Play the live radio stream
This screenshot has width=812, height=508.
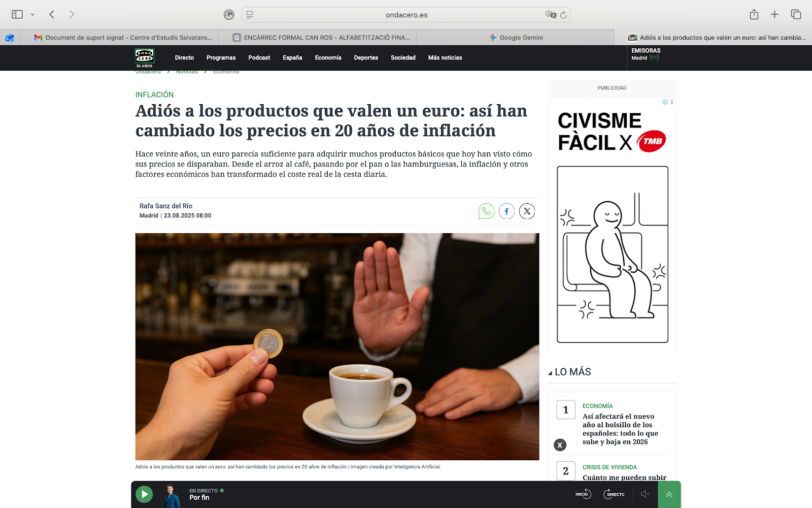coord(145,494)
